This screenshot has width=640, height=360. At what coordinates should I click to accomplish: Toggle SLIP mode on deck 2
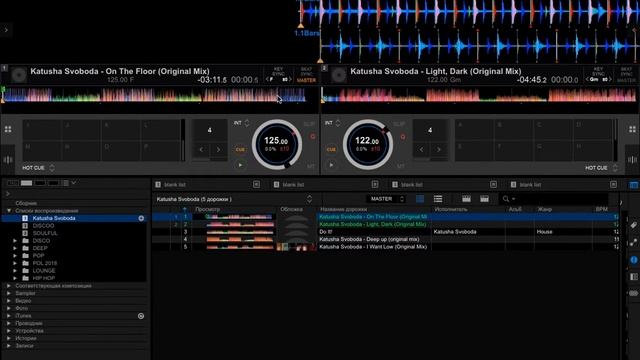[x=399, y=124]
